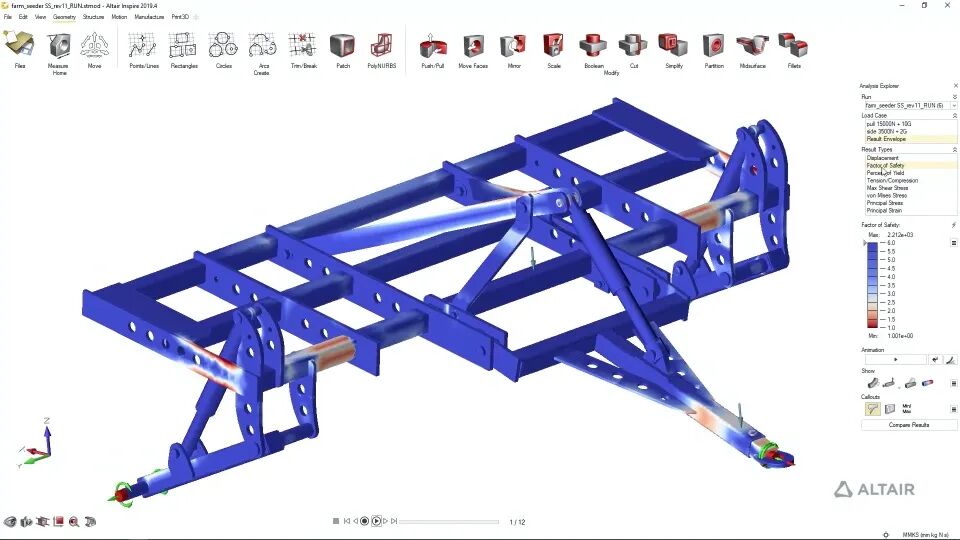960x540 pixels.
Task: Toggle the Min/Max callouts display
Action: tap(907, 408)
